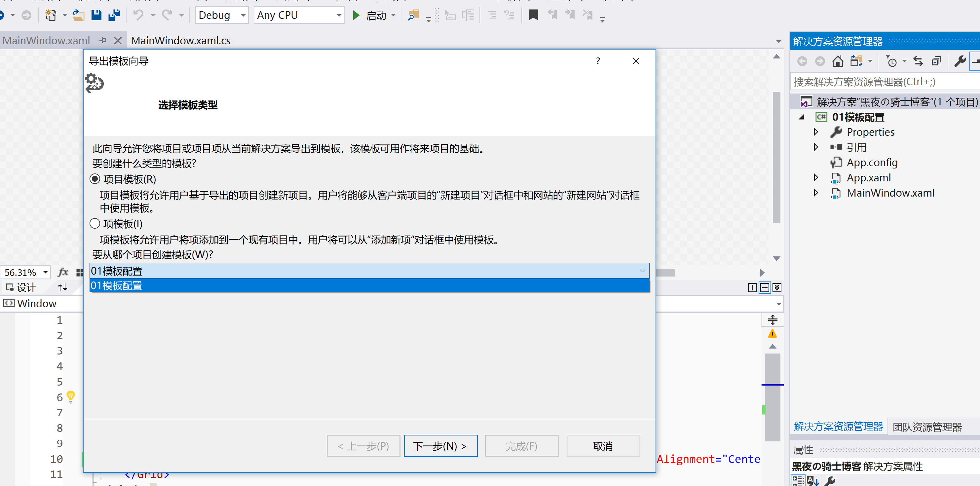Switch to the 团队资源管理器 tab
The width and height of the screenshot is (980, 486).
point(927,427)
